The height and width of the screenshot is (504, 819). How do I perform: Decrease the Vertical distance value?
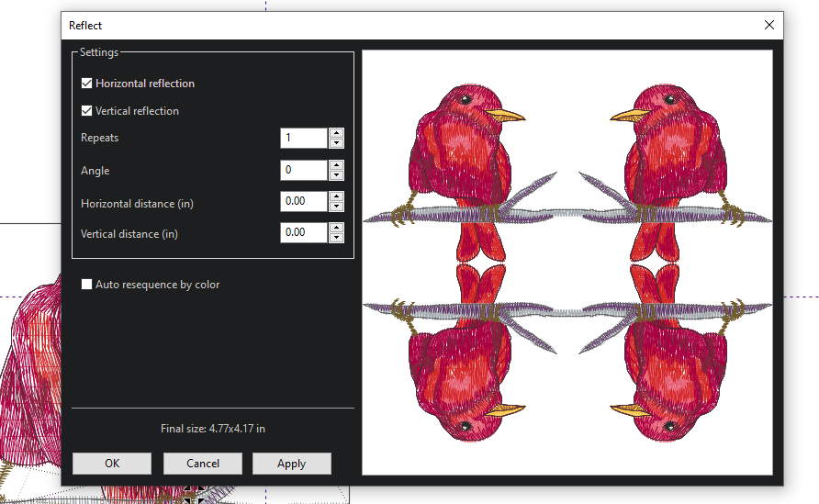pos(336,238)
